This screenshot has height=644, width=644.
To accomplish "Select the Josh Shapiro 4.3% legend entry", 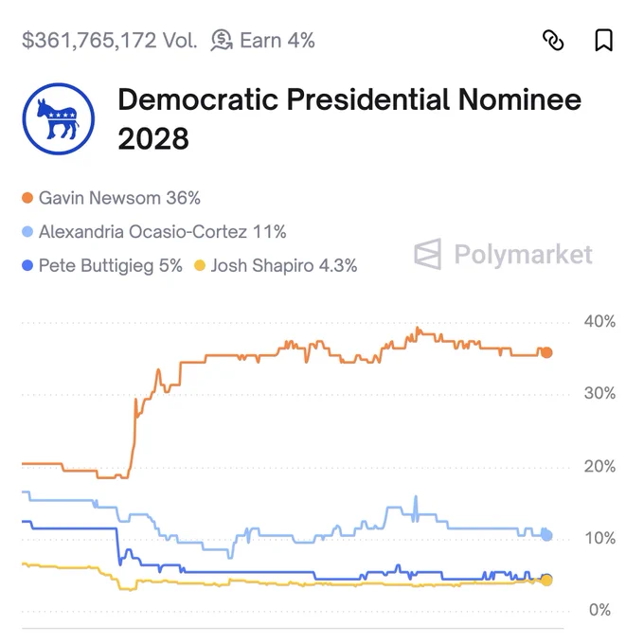I will click(276, 265).
